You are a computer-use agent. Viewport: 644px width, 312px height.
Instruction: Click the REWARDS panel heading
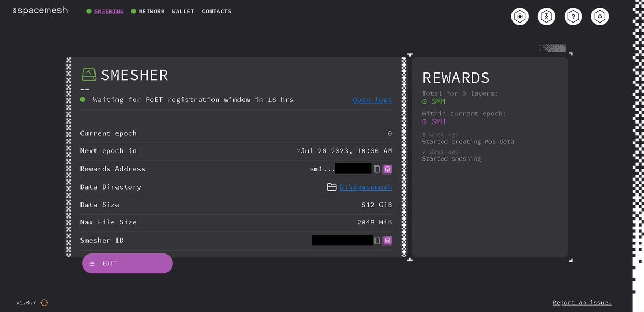[x=456, y=78]
